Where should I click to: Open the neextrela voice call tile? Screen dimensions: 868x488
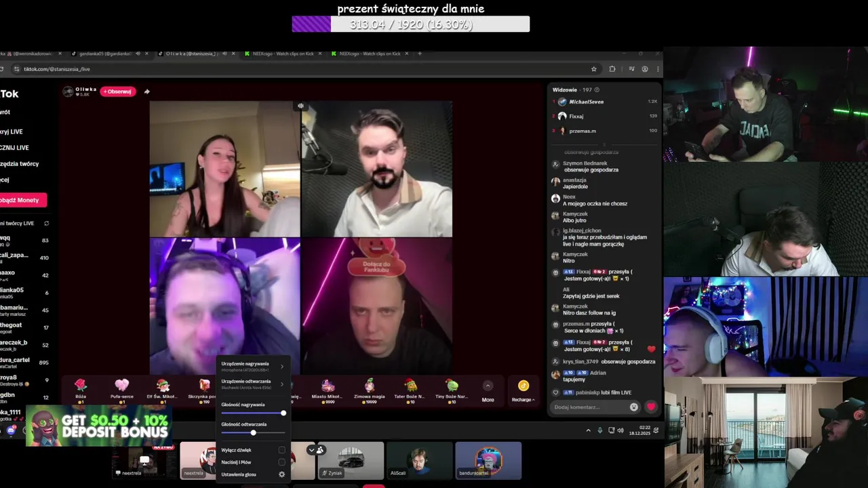click(198, 460)
